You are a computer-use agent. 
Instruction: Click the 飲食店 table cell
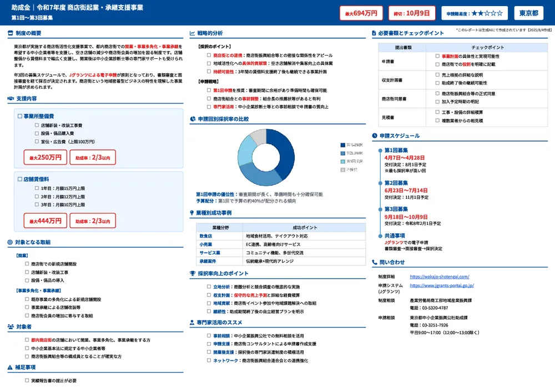(x=219, y=236)
